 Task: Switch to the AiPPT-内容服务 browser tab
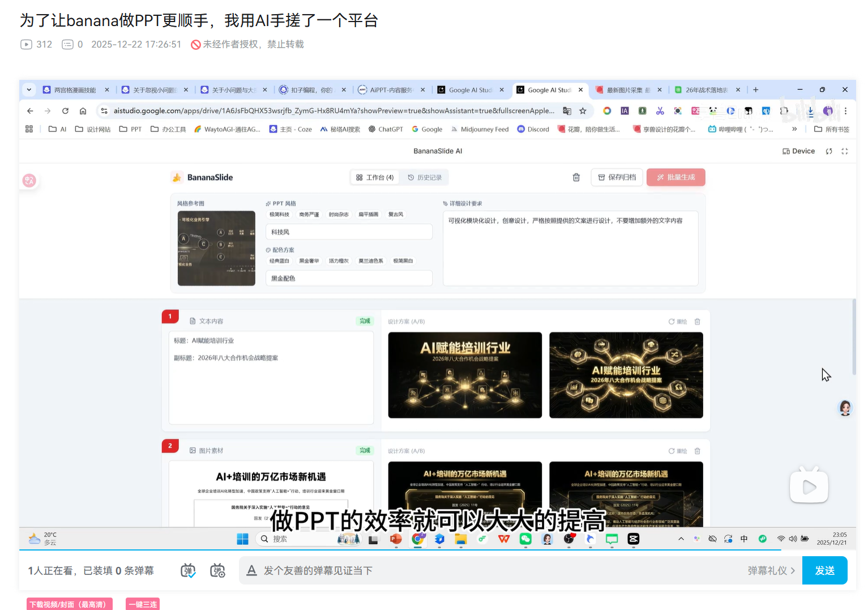pyautogui.click(x=388, y=89)
